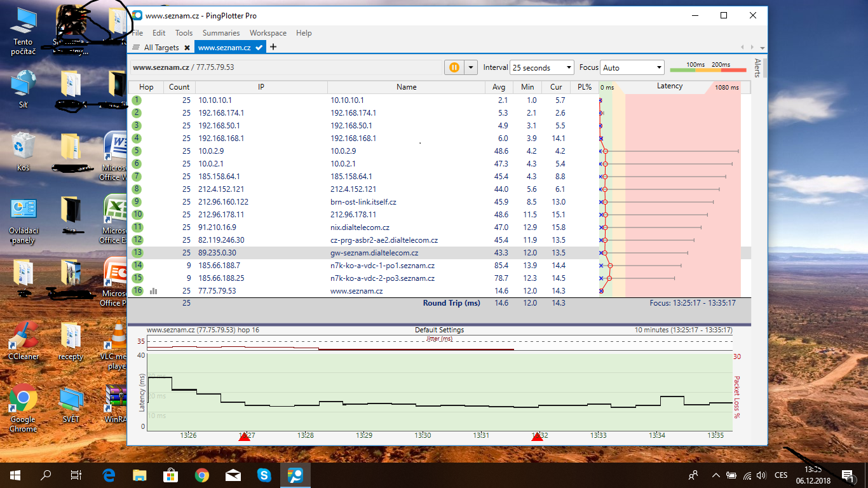Open the Focus dropdown set to Auto
868x488 pixels.
632,67
